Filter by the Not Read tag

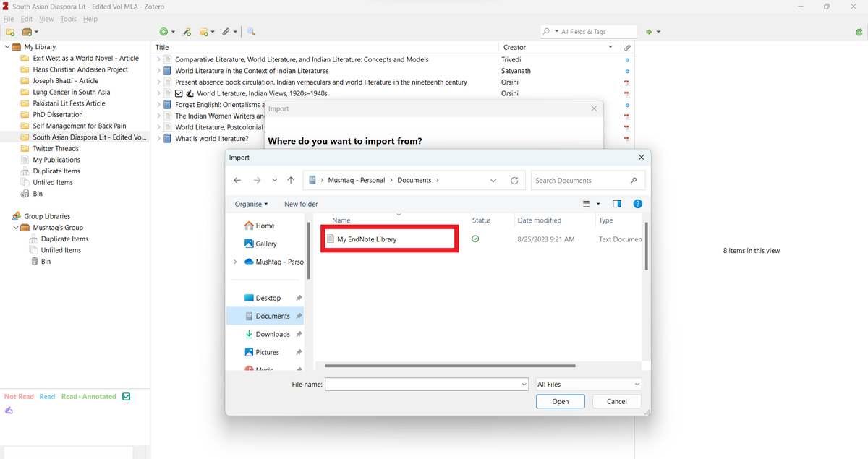[19, 397]
